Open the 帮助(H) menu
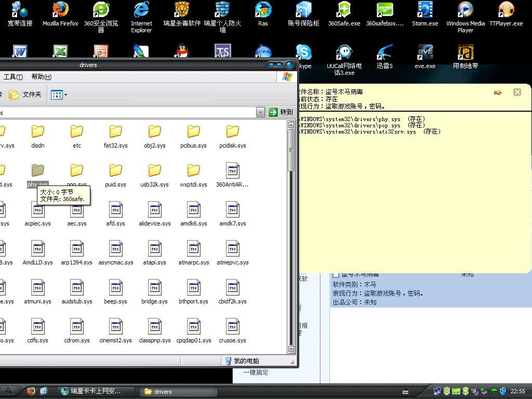The image size is (532, 399). (x=41, y=77)
